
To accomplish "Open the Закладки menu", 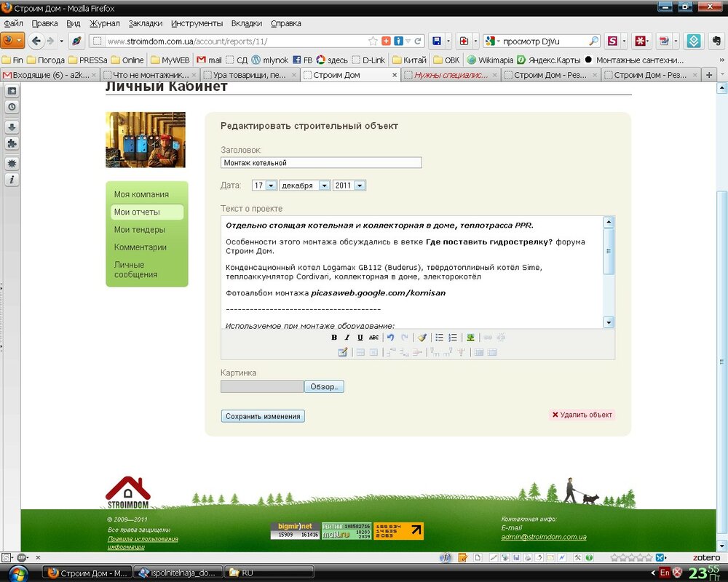I will point(146,23).
